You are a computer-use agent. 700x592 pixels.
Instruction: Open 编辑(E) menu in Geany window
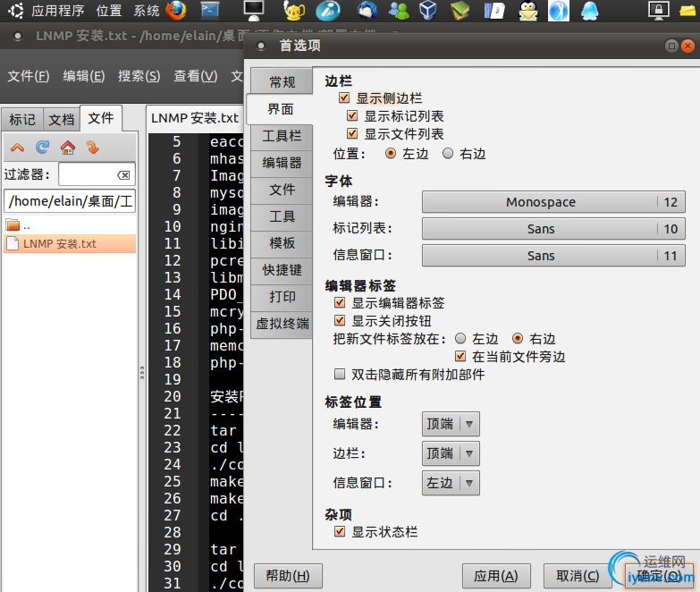click(84, 76)
